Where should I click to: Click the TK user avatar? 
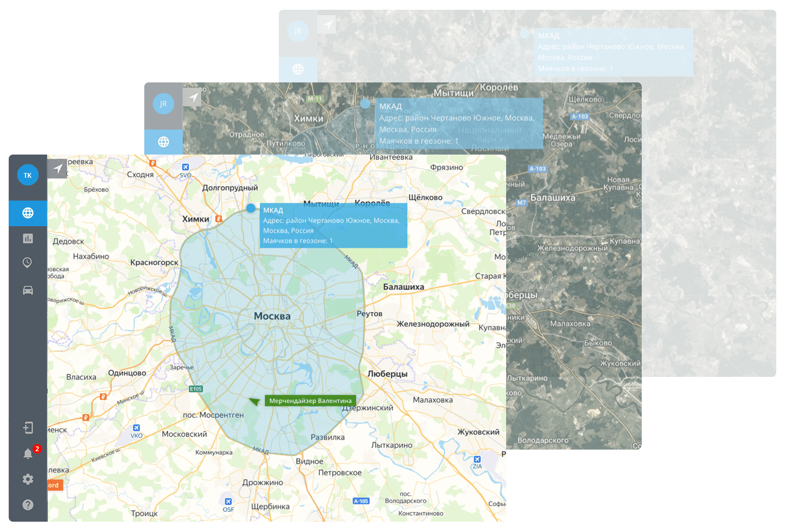[28, 175]
